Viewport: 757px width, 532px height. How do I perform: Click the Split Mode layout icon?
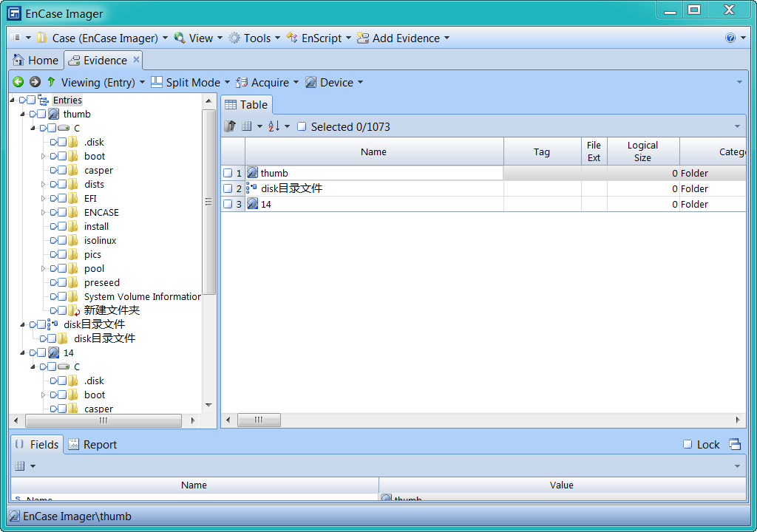click(157, 82)
